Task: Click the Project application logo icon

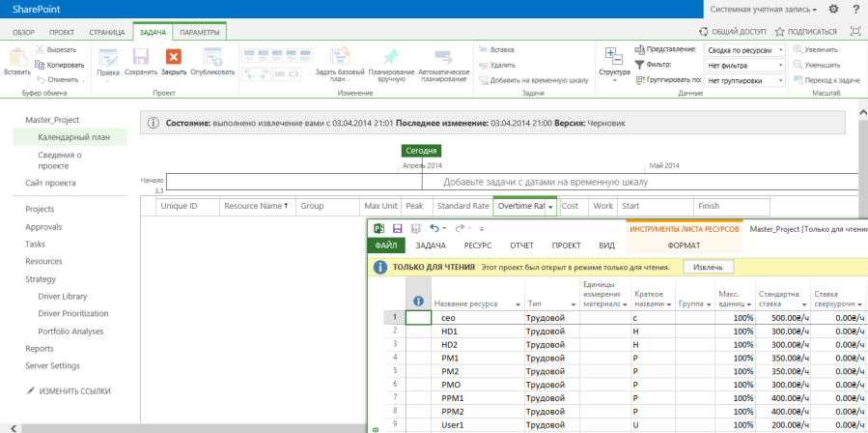Action: click(379, 228)
